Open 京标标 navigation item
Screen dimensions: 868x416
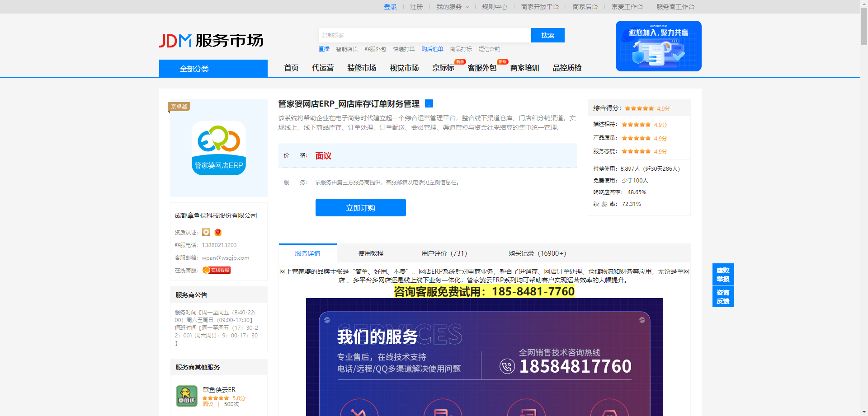coord(443,68)
